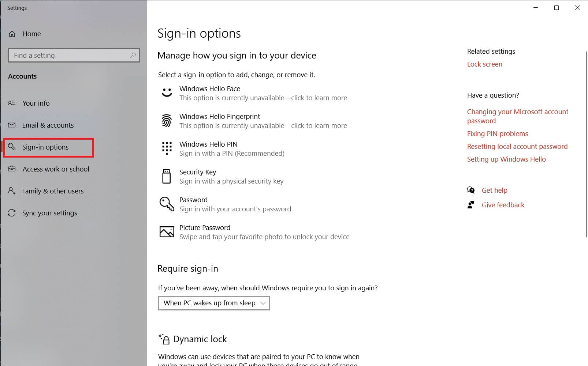Click the Windows Hello Face smiley icon

pos(167,92)
